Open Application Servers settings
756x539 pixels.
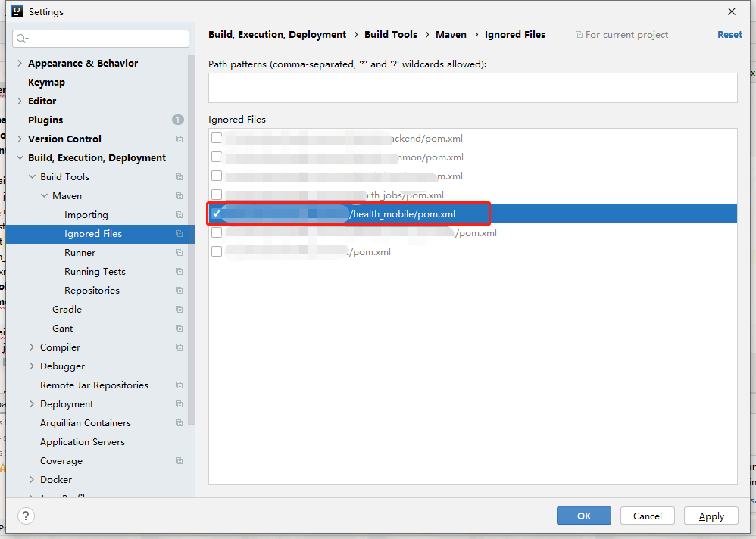point(83,442)
